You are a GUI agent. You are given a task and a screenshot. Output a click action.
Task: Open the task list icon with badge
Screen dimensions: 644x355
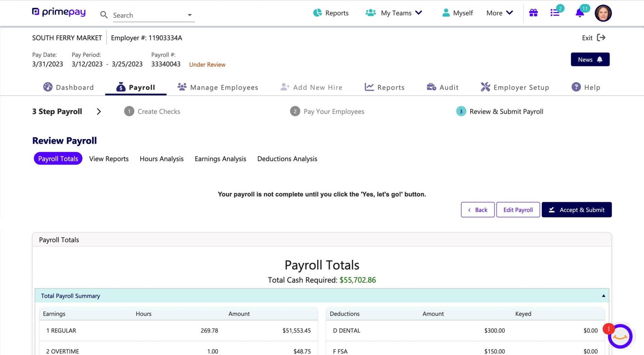[555, 13]
